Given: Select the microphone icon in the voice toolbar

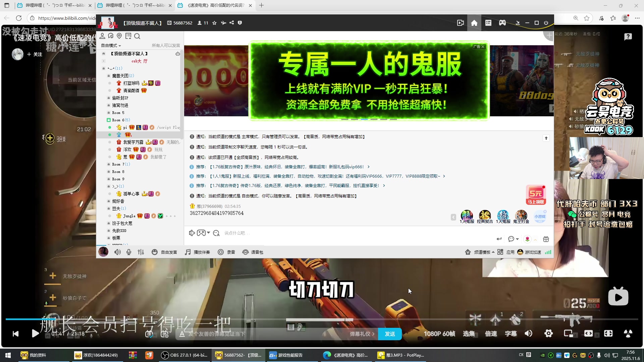Looking at the screenshot, I should [129, 252].
